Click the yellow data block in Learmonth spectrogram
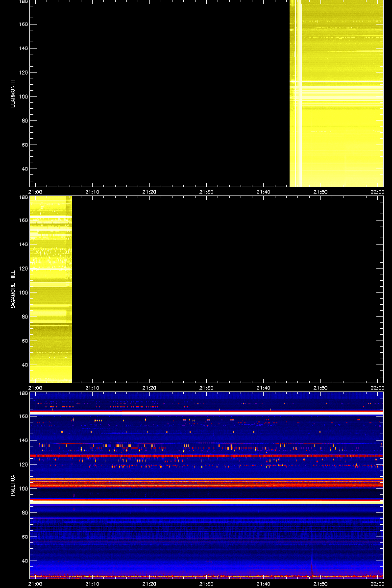Viewport: 392px width, 588px height. tap(337, 93)
